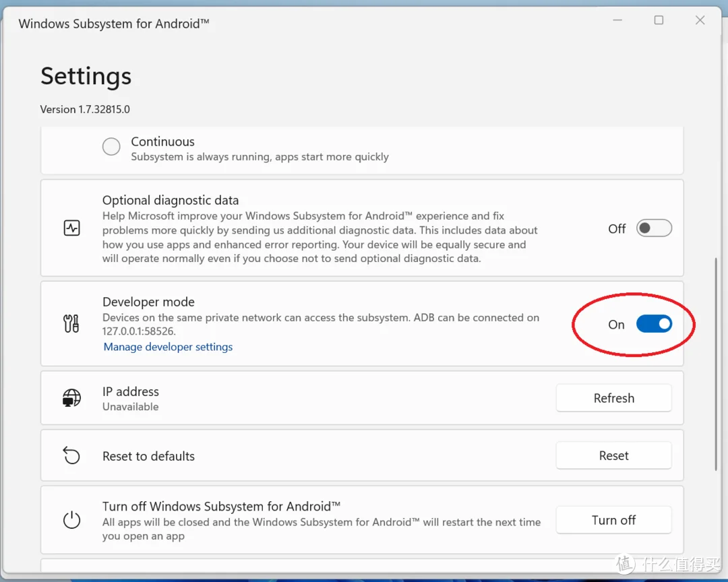Maximize the Windows Subsystem for Android window

point(659,20)
